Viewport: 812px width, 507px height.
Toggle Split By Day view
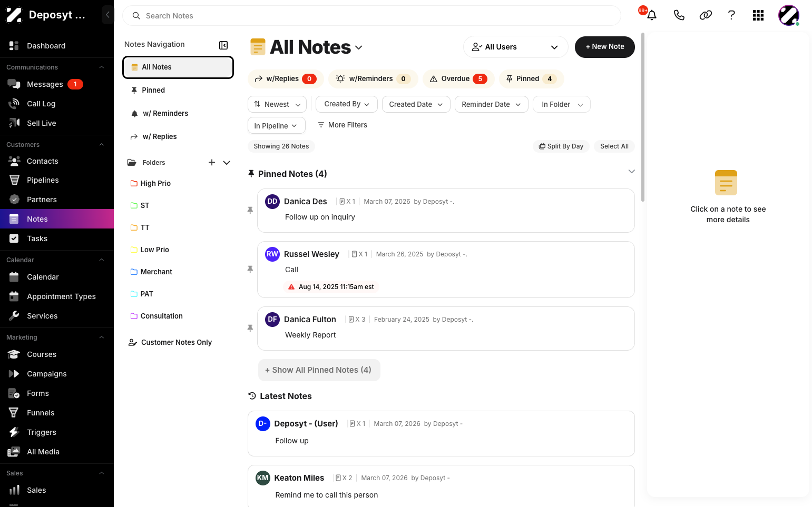coord(561,146)
